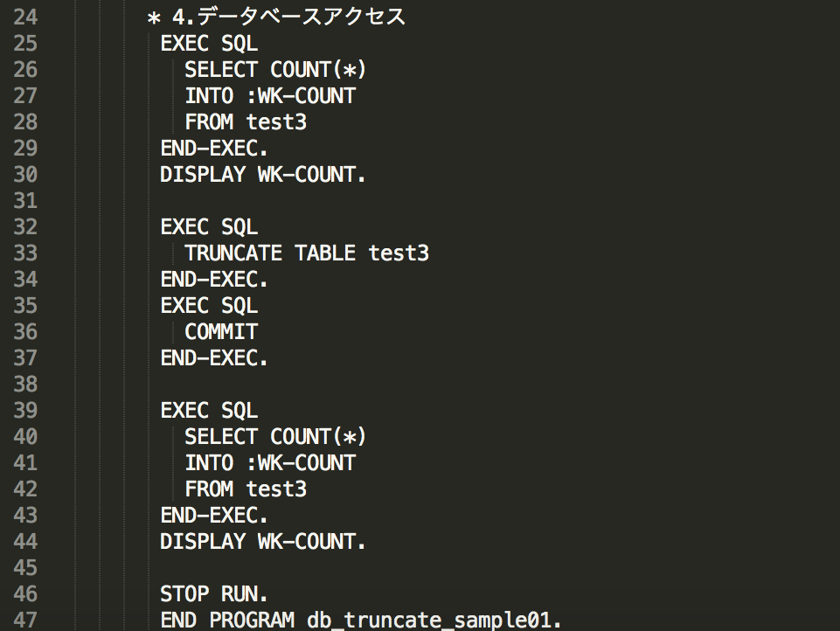The height and width of the screenshot is (631, 840).
Task: Click DISPLAY WK-COUNT. on line 44
Action: pyautogui.click(x=262, y=542)
